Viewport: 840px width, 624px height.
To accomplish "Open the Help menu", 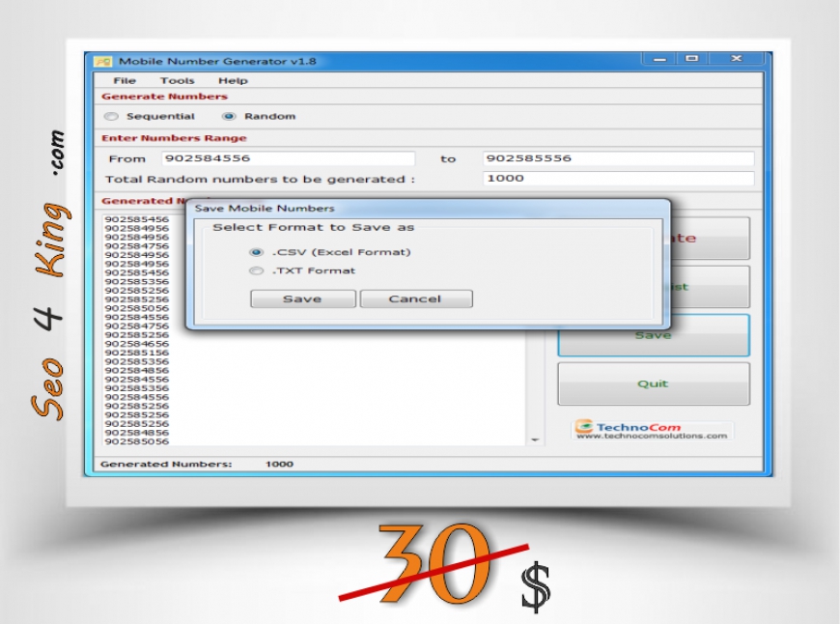I will click(233, 80).
